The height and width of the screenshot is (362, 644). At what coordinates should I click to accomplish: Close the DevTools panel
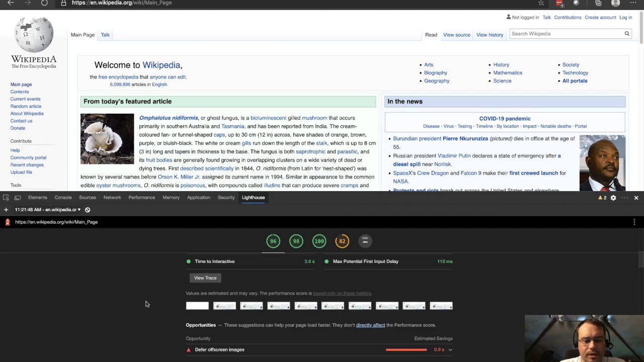(x=636, y=198)
